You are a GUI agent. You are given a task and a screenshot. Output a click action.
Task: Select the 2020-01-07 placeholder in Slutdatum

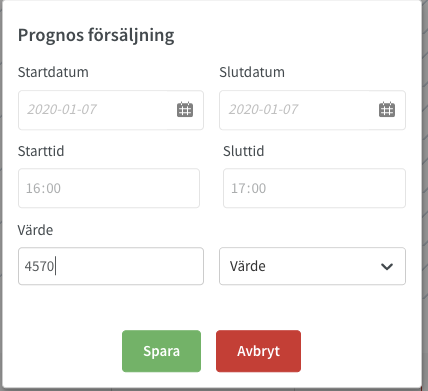pos(263,109)
